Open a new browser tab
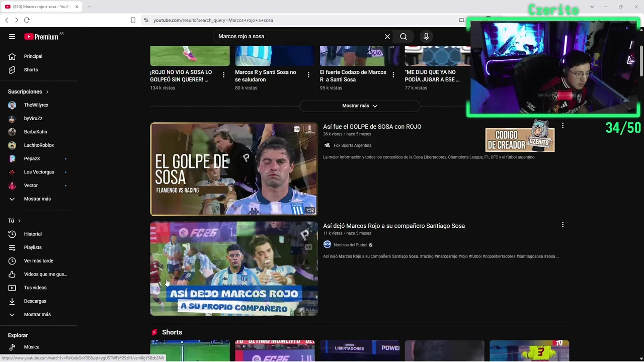Image resolution: width=644 pixels, height=362 pixels. pos(89,7)
